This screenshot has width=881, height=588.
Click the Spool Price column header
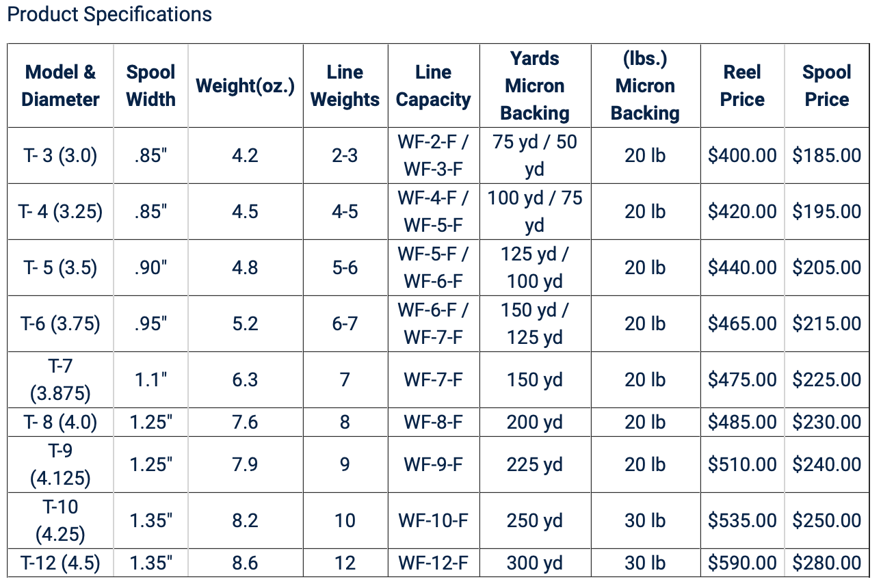point(826,86)
